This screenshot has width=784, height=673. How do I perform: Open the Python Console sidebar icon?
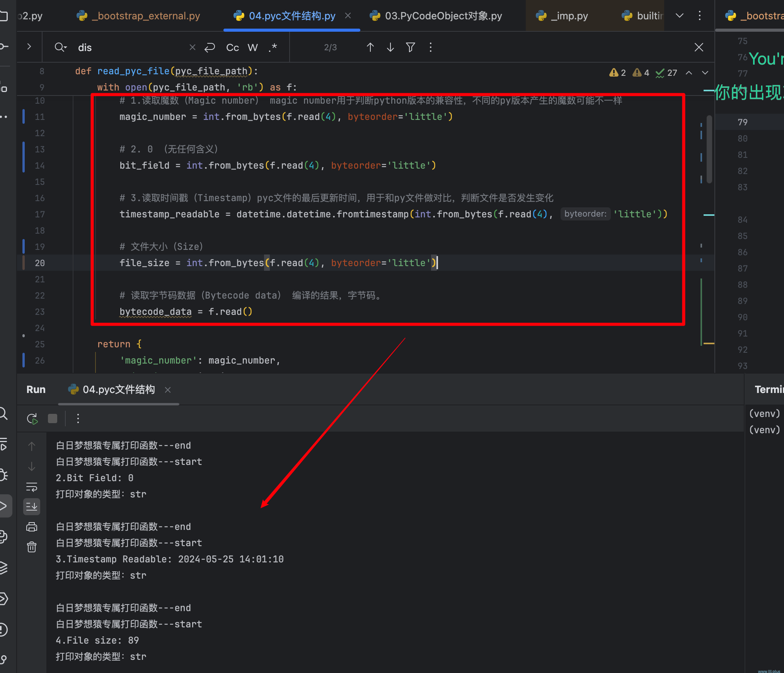pyautogui.click(x=3, y=536)
